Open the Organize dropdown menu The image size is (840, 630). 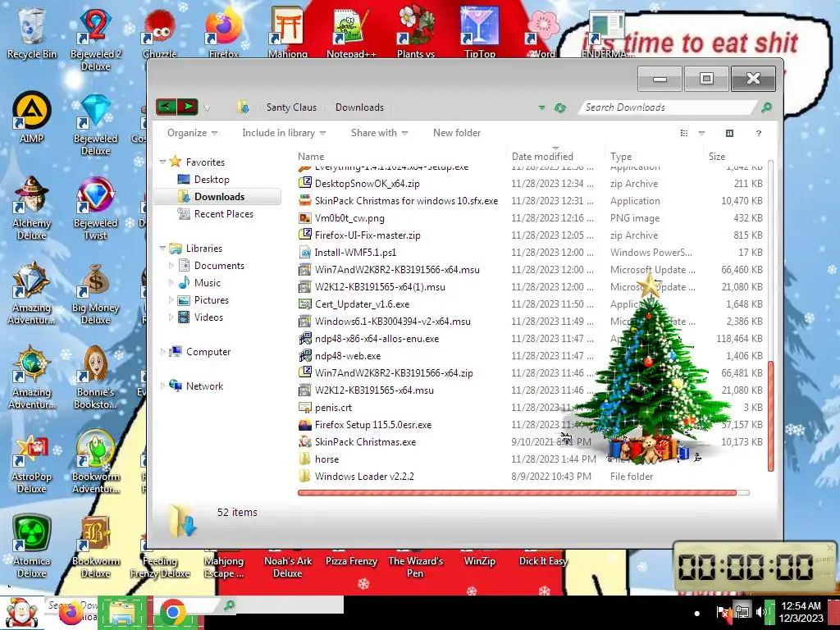(192, 133)
